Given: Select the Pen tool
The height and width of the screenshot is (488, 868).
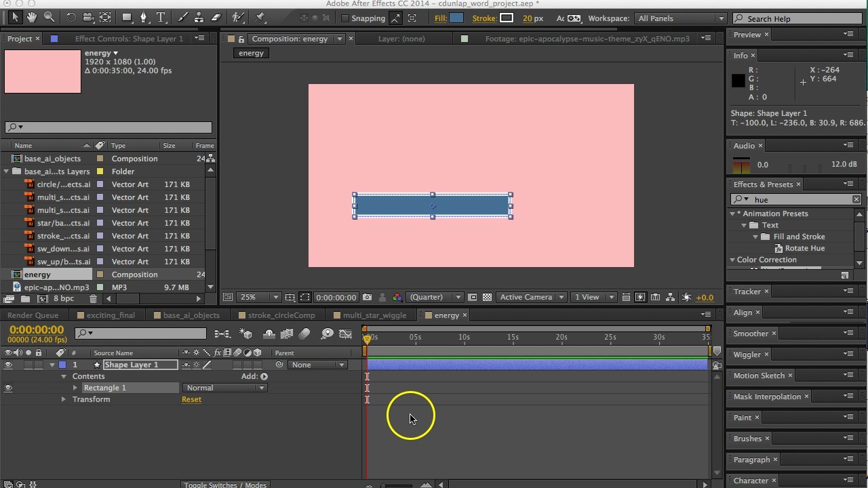Looking at the screenshot, I should pos(144,18).
